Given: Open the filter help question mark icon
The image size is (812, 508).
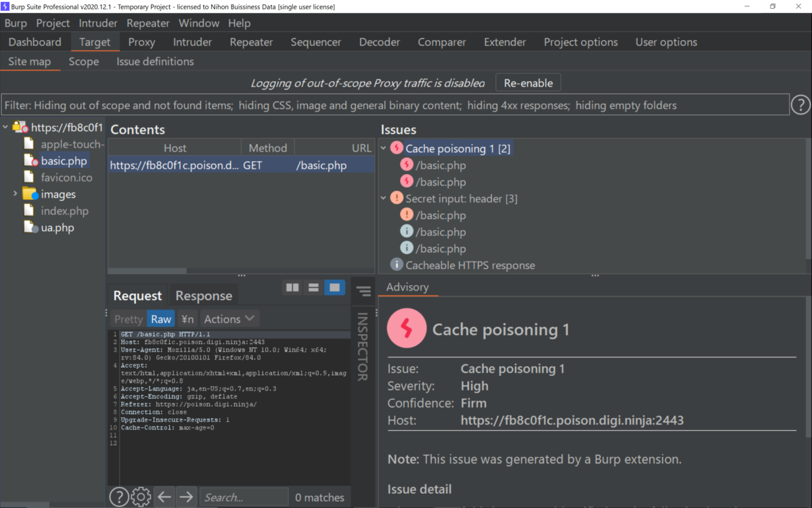Looking at the screenshot, I should [800, 105].
